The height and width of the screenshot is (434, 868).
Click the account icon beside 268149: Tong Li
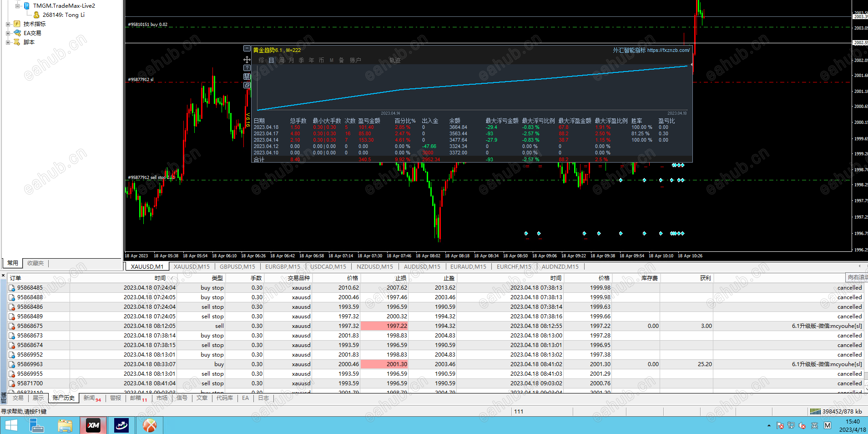pos(36,15)
